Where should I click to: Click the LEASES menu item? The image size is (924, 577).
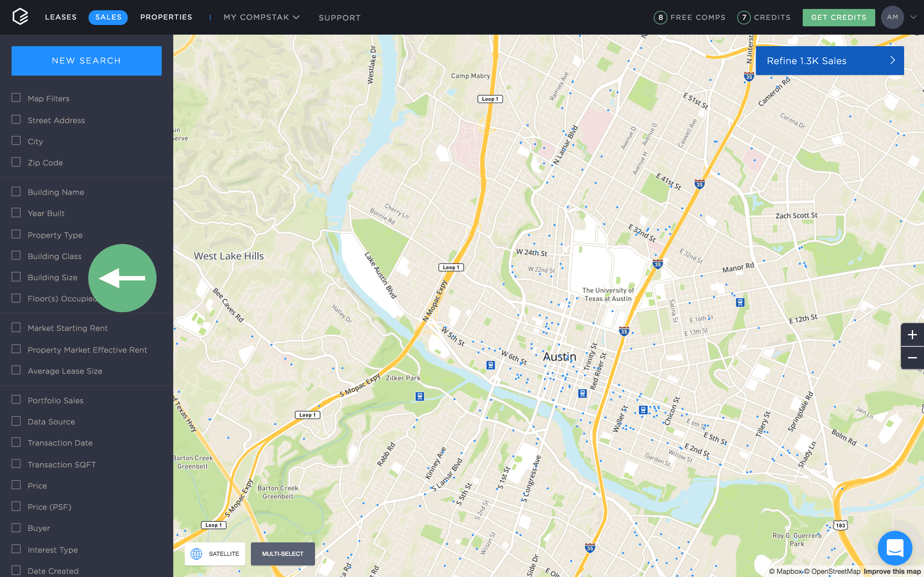coord(61,17)
